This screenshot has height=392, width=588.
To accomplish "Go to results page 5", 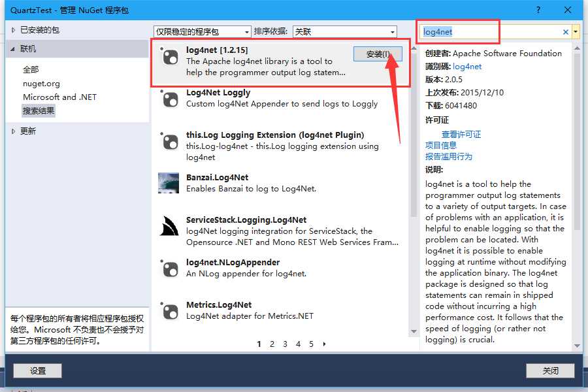I will [311, 344].
